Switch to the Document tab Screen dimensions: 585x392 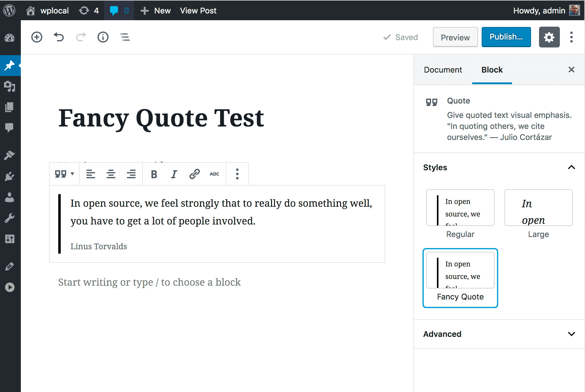443,70
